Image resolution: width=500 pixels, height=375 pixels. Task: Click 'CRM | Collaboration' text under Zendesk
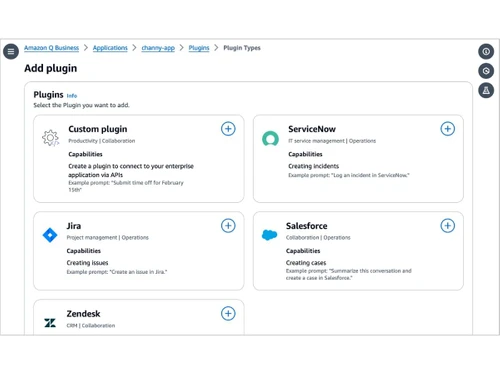[x=91, y=325]
